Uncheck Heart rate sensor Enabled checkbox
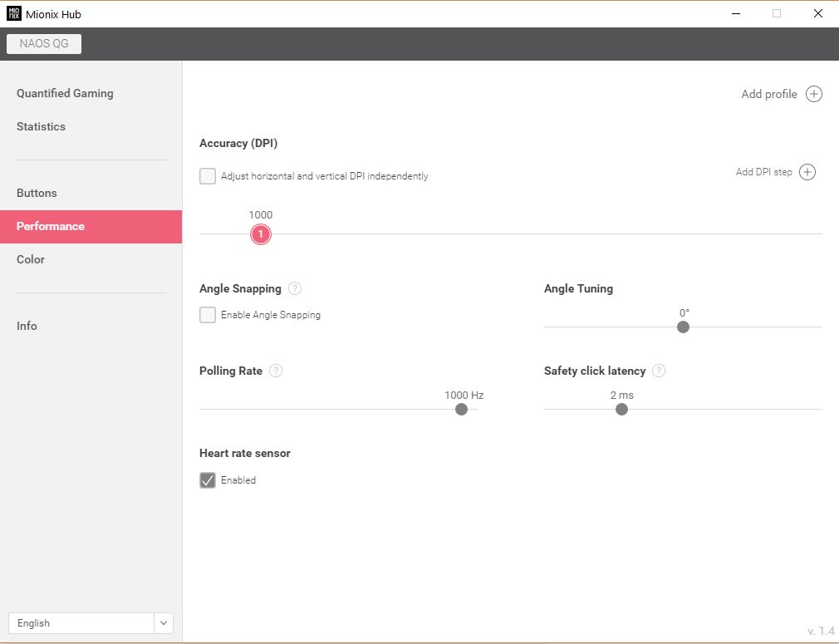This screenshot has width=839, height=644. (x=208, y=480)
